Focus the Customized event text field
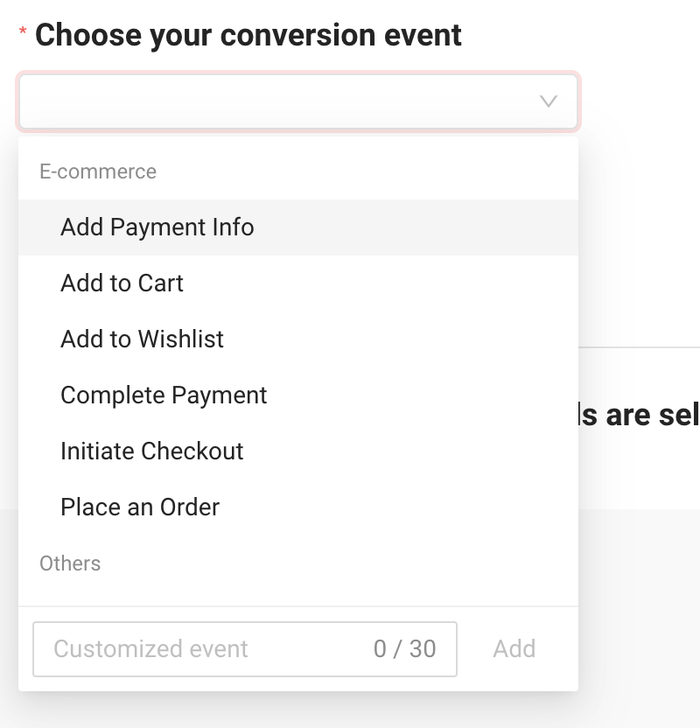700x728 pixels. [201, 649]
